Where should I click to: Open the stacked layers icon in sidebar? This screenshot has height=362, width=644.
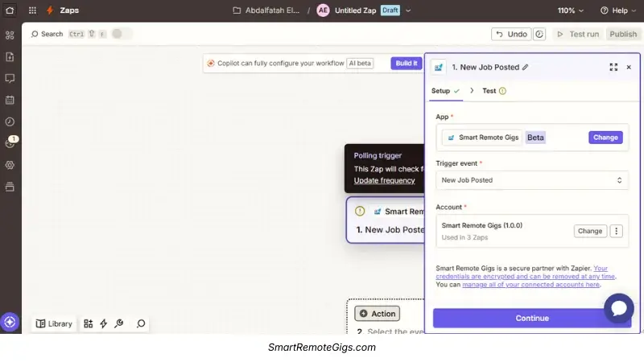(x=10, y=187)
